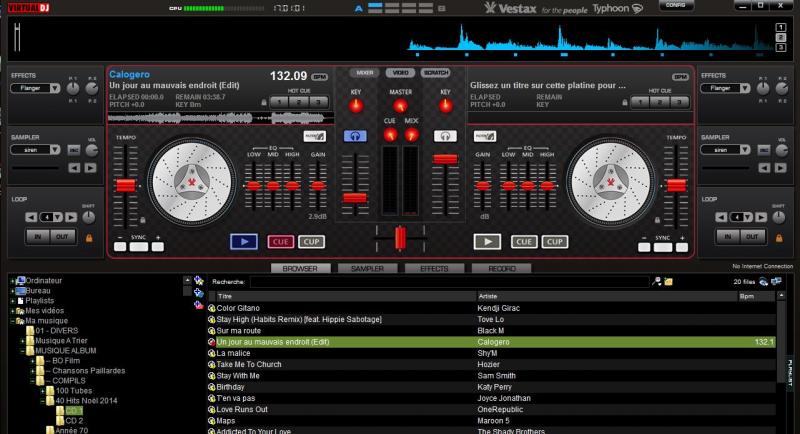This screenshot has width=800, height=434.
Task: Click the folder icon beside search
Action: [x=668, y=282]
